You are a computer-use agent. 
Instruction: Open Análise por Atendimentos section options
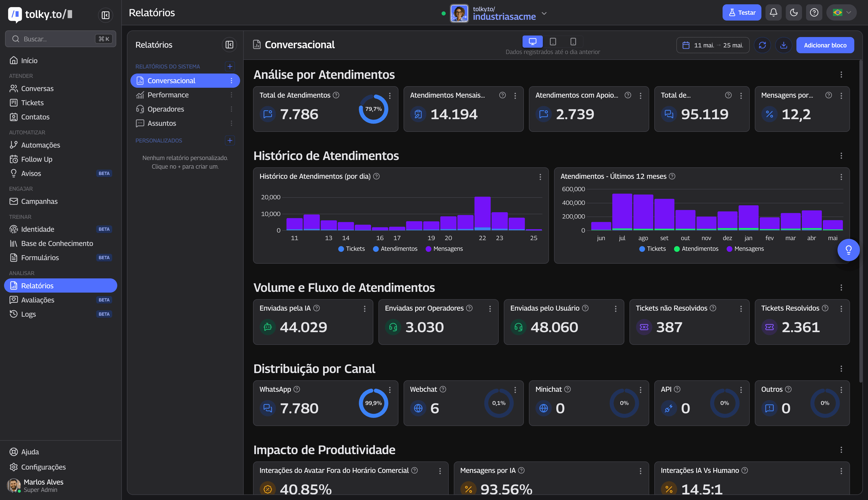coord(841,75)
